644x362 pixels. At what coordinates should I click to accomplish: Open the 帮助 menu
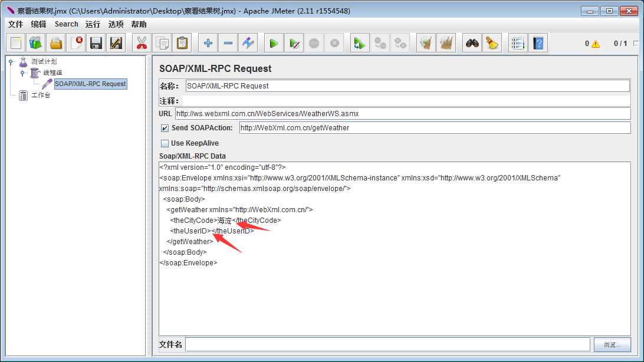[x=139, y=24]
